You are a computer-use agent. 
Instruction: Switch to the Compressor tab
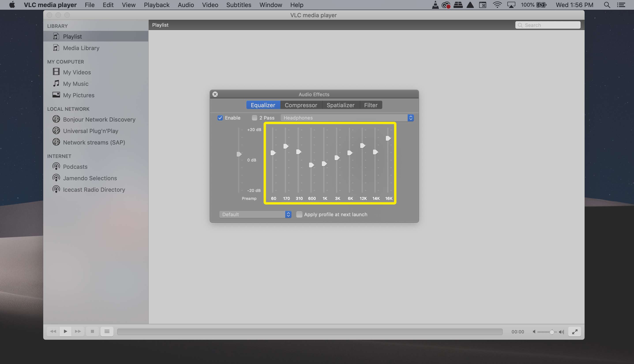pos(301,105)
